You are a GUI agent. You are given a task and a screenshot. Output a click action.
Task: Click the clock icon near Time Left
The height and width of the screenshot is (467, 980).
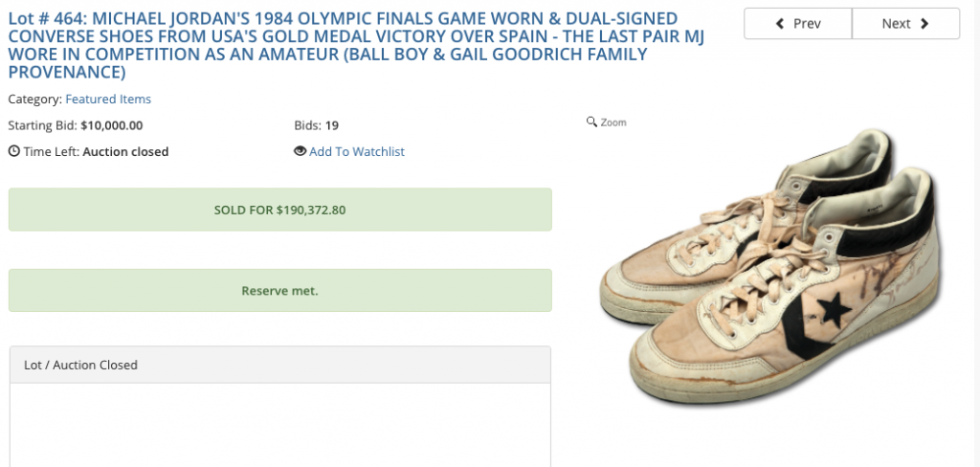tap(13, 151)
